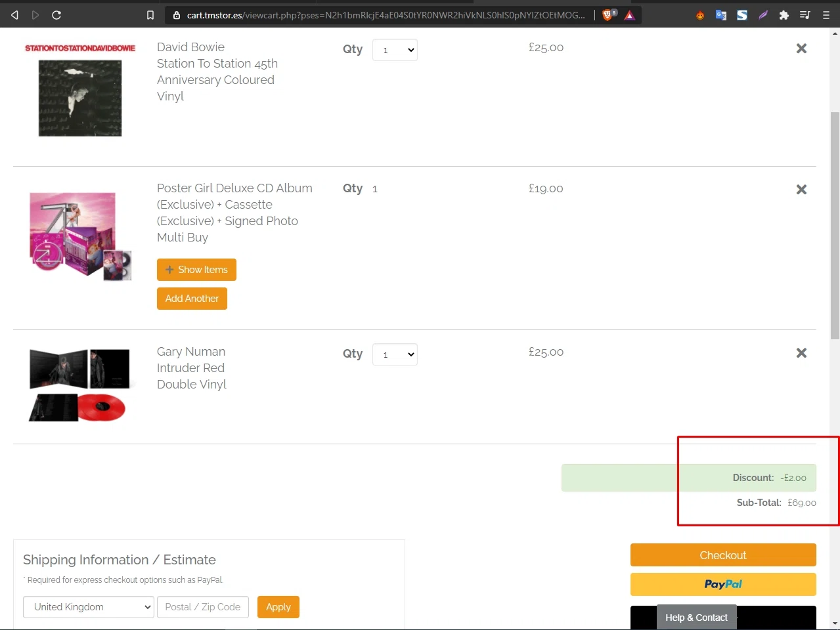Remove Gary Numan Intruder vinyl from cart
840x630 pixels.
801,352
